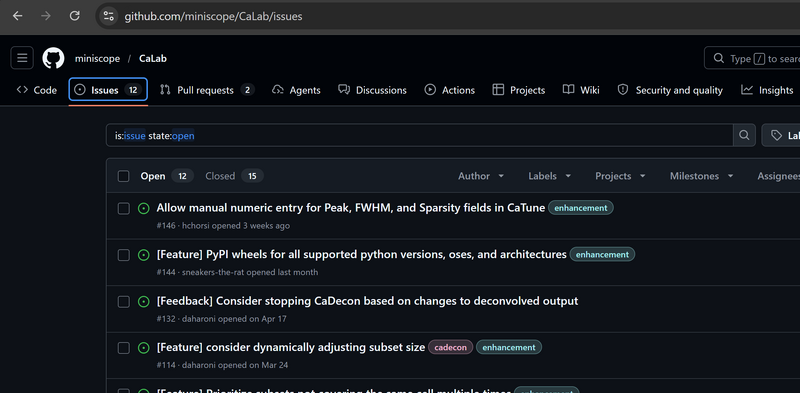Open the Pull requests tab
Viewport: 800px width, 393px height.
[x=207, y=90]
